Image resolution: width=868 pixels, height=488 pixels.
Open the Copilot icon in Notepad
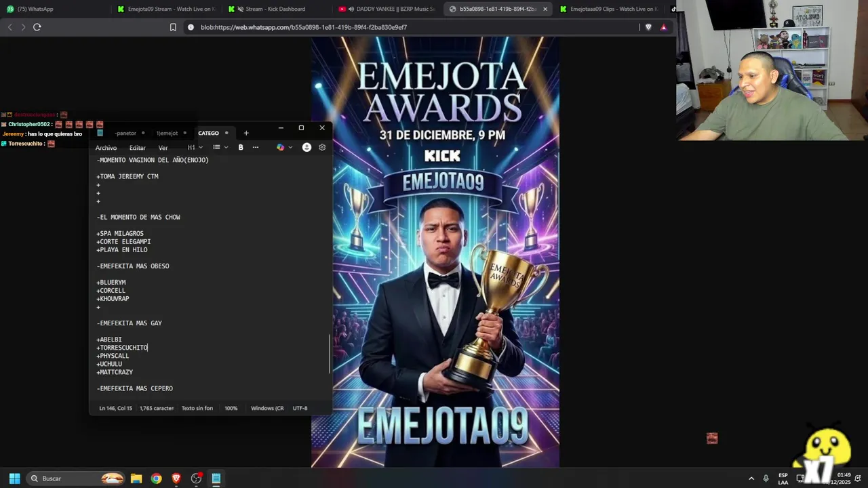280,147
